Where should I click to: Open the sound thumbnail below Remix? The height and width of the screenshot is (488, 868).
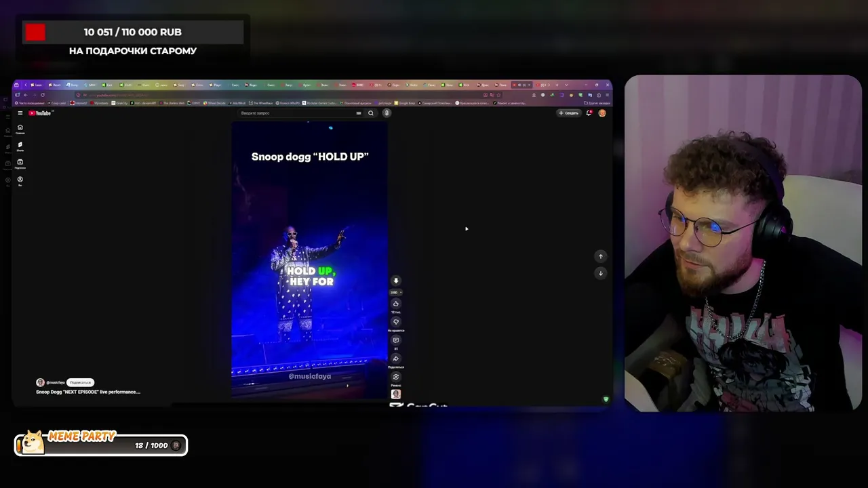(396, 394)
